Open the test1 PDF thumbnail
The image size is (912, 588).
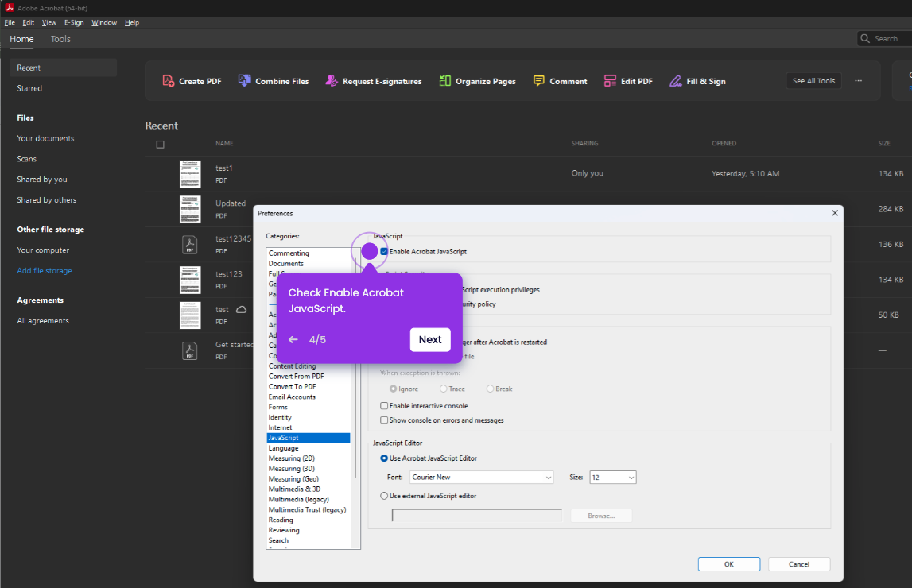pyautogui.click(x=190, y=174)
